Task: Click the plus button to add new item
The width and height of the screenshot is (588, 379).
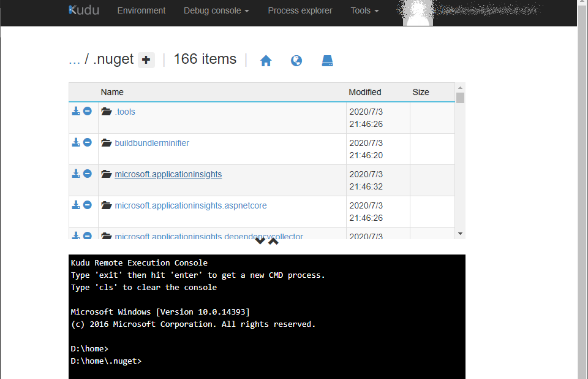Action: [x=146, y=59]
